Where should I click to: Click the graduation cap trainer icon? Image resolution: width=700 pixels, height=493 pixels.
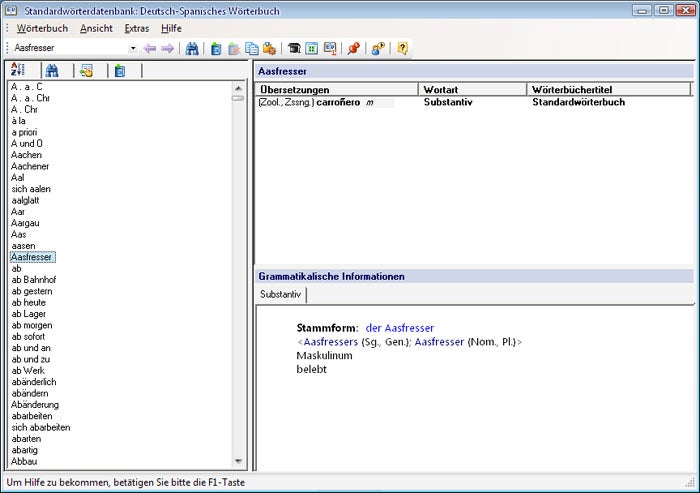coord(294,48)
